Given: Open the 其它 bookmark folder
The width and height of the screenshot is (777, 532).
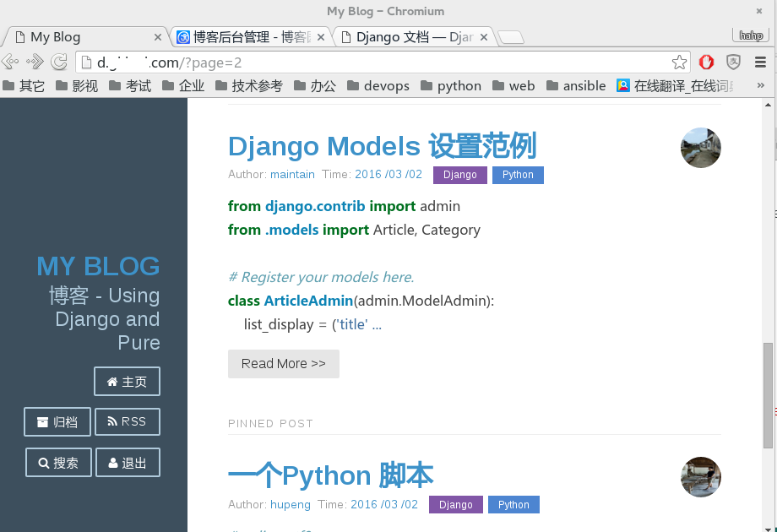Looking at the screenshot, I should pos(24,85).
